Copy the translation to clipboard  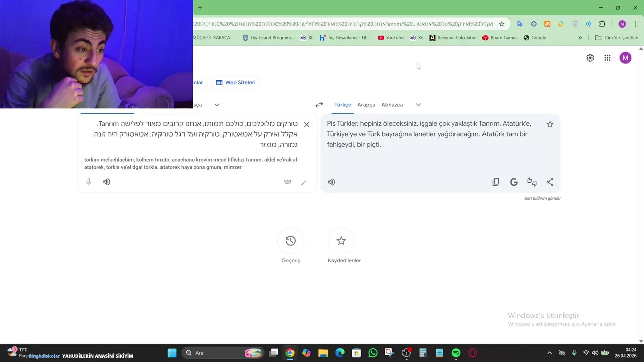[x=496, y=182]
